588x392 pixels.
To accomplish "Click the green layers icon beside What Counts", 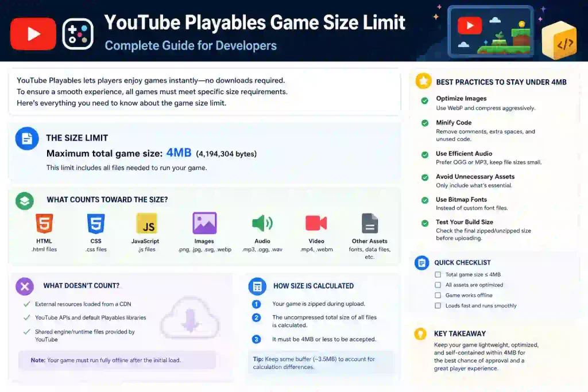I will pyautogui.click(x=25, y=201).
